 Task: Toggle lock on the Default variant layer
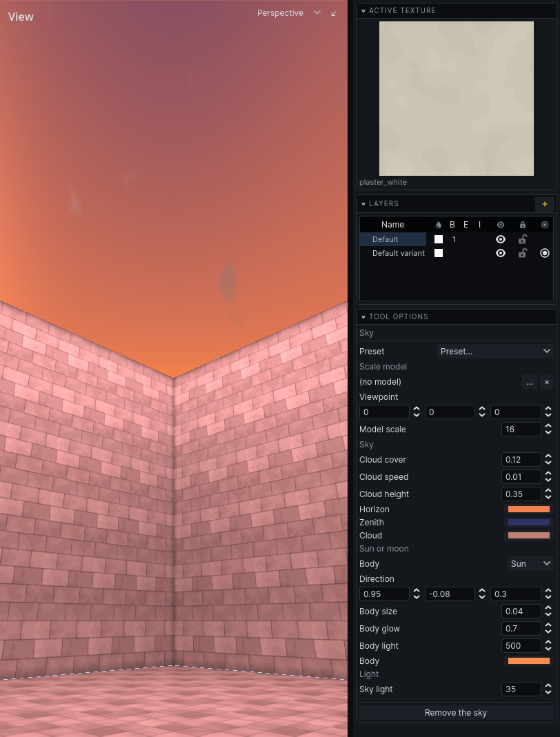522,253
